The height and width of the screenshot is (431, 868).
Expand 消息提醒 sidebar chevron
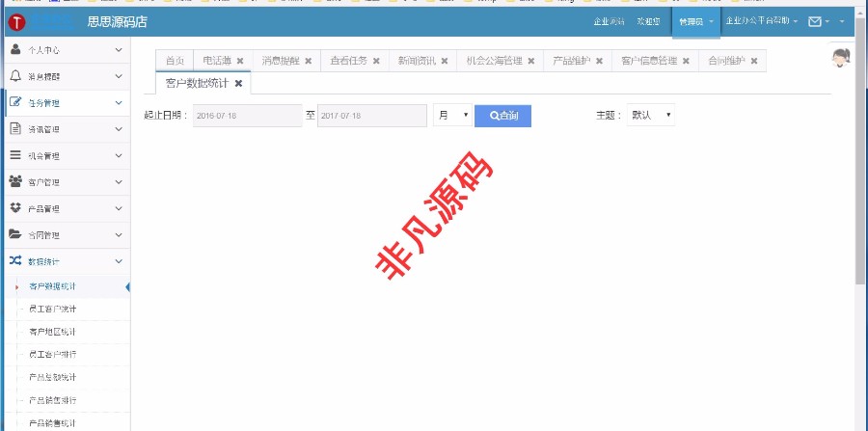[x=119, y=76]
